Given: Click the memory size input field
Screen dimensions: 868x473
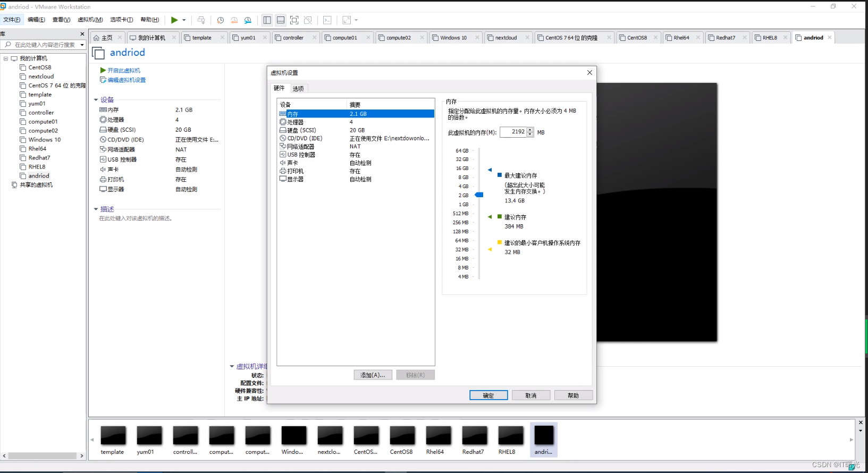Looking at the screenshot, I should click(x=513, y=132).
